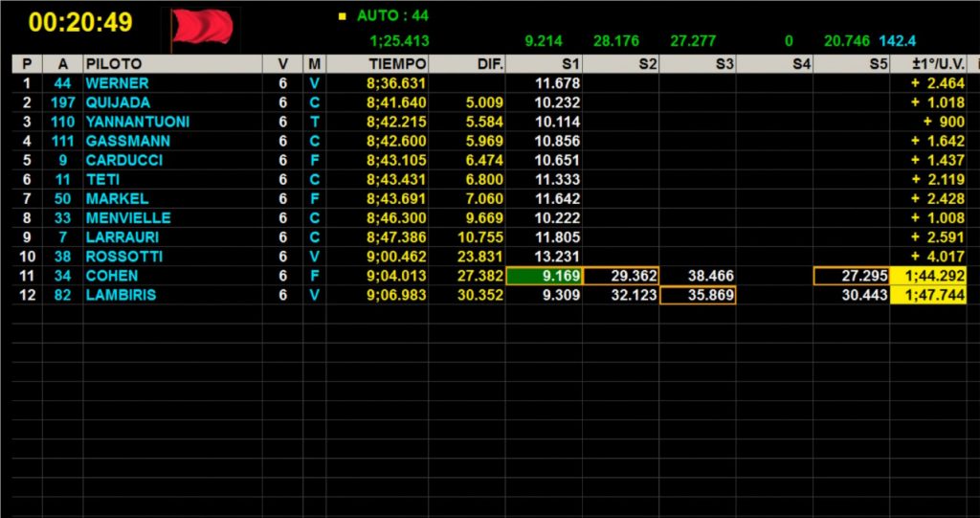Click green sector value 20.746
The image size is (980, 518).
(x=847, y=41)
